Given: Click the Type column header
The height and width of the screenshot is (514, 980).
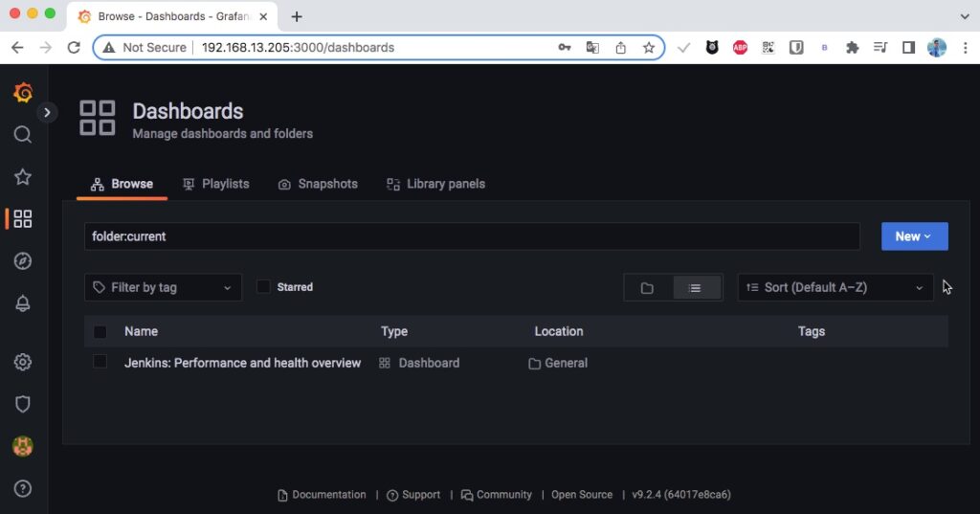Looking at the screenshot, I should pyautogui.click(x=394, y=331).
